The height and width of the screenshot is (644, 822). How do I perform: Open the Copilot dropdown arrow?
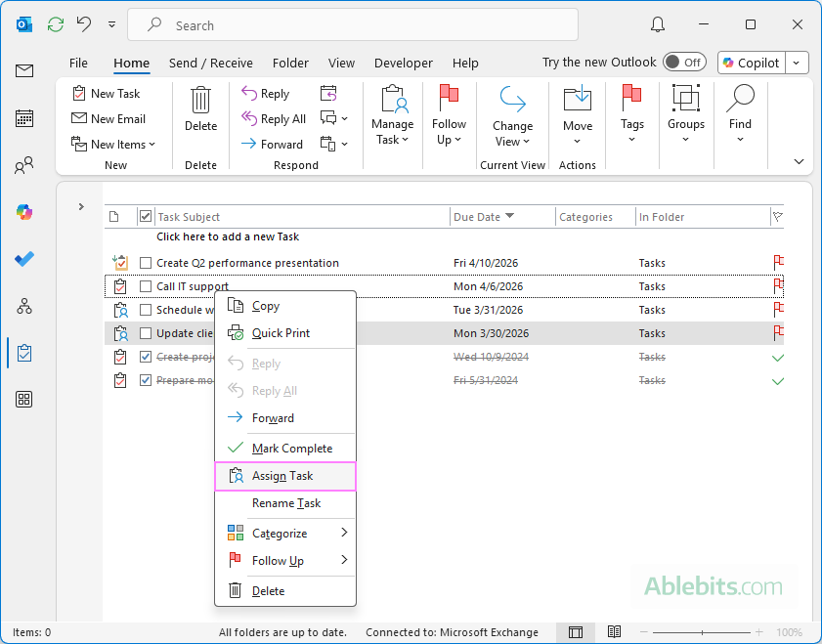(x=797, y=62)
